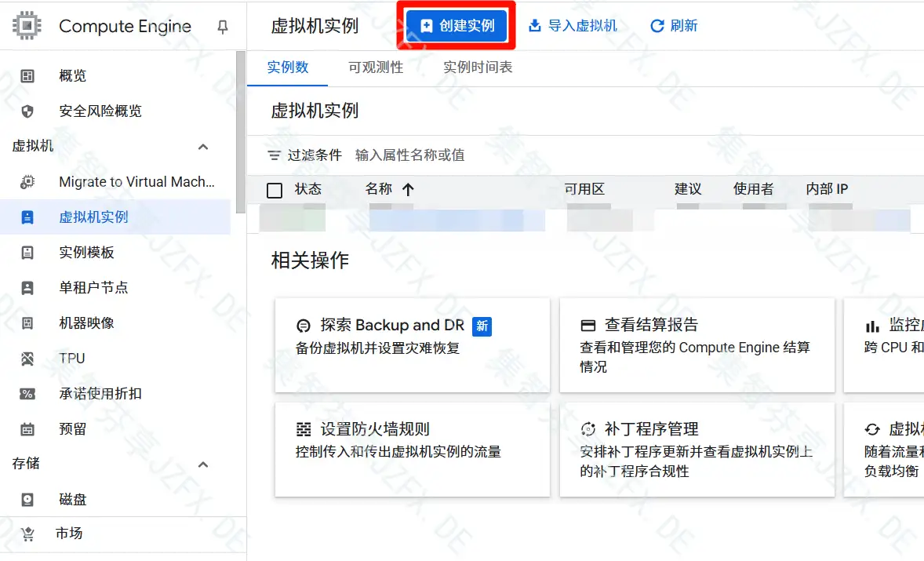Click the 设置防火墙规则 firewall icon
The height and width of the screenshot is (561, 924).
click(x=304, y=430)
